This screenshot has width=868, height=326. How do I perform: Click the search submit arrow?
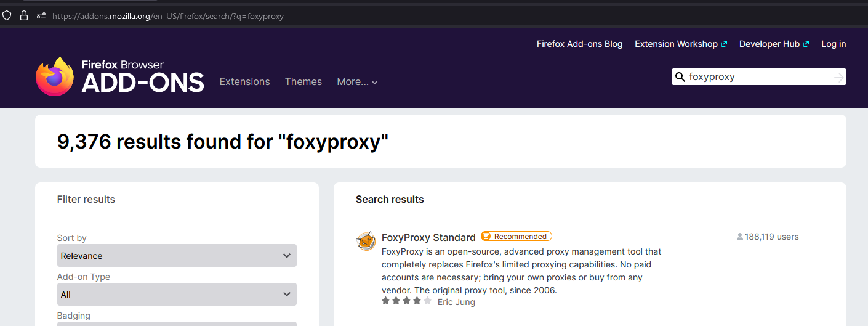click(838, 77)
